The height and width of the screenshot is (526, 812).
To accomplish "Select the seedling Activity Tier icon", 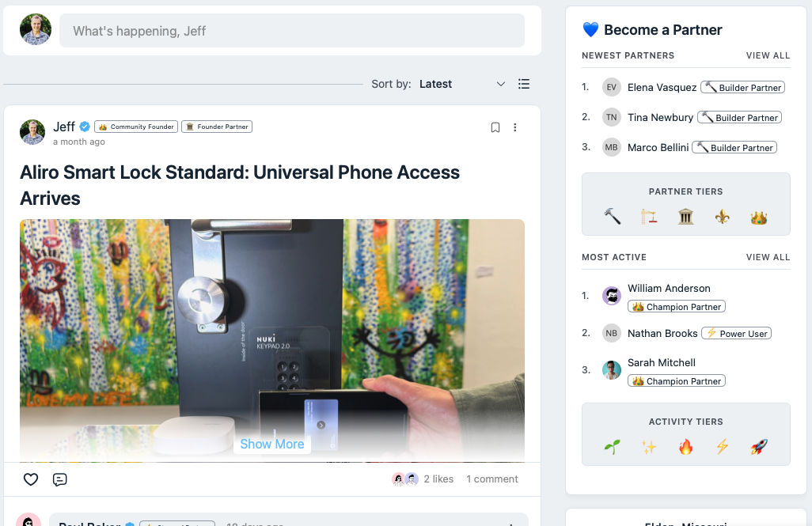I will point(612,446).
